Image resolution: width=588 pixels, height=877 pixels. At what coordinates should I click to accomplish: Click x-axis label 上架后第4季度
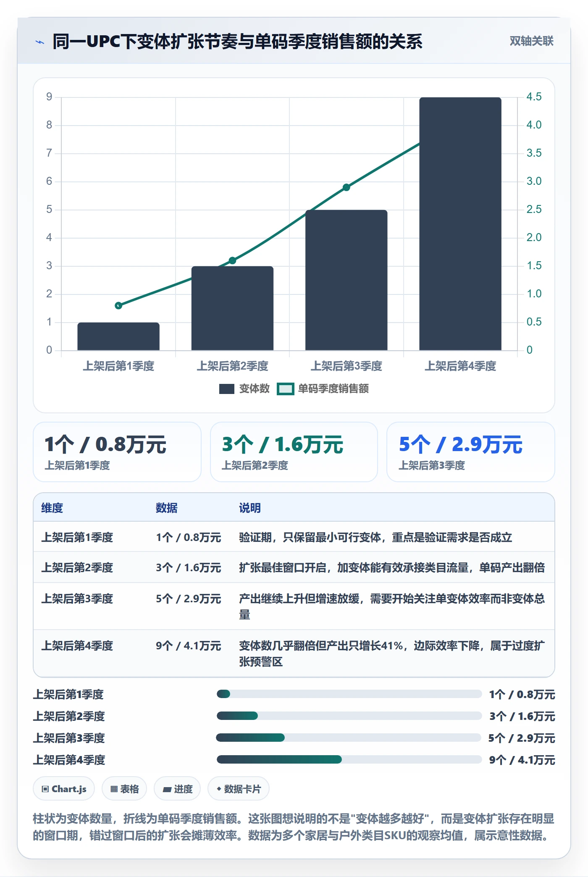tap(460, 366)
